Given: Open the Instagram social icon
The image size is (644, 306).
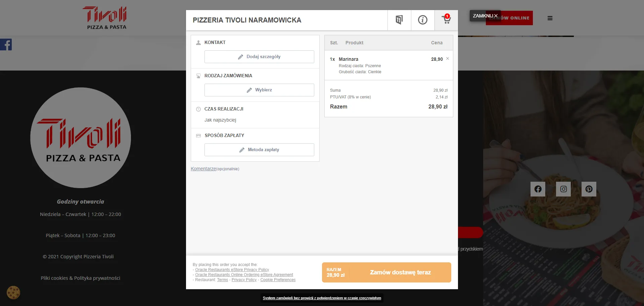Looking at the screenshot, I should pyautogui.click(x=563, y=189).
